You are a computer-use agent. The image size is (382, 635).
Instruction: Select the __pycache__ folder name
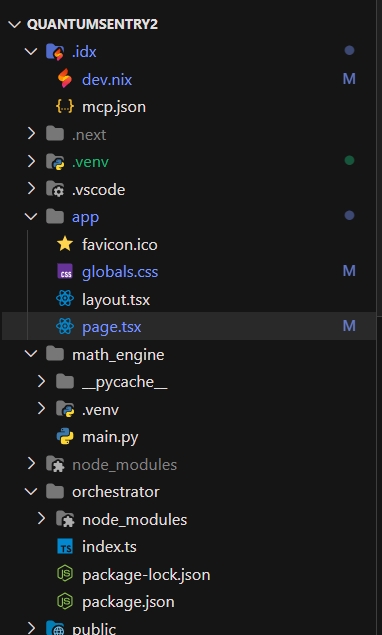point(125,382)
